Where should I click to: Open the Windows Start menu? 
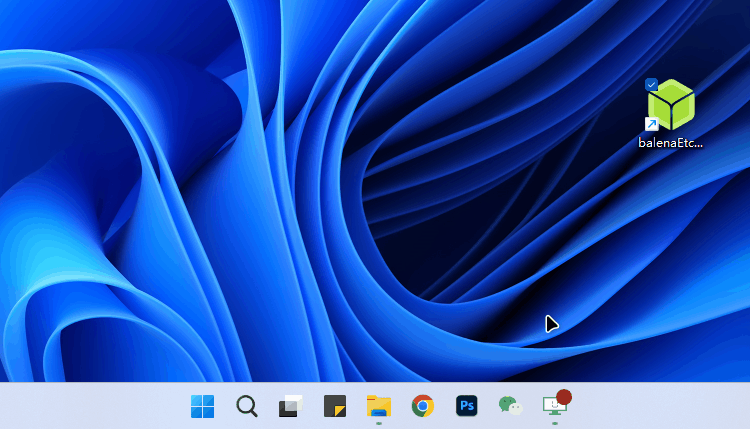[x=202, y=406]
